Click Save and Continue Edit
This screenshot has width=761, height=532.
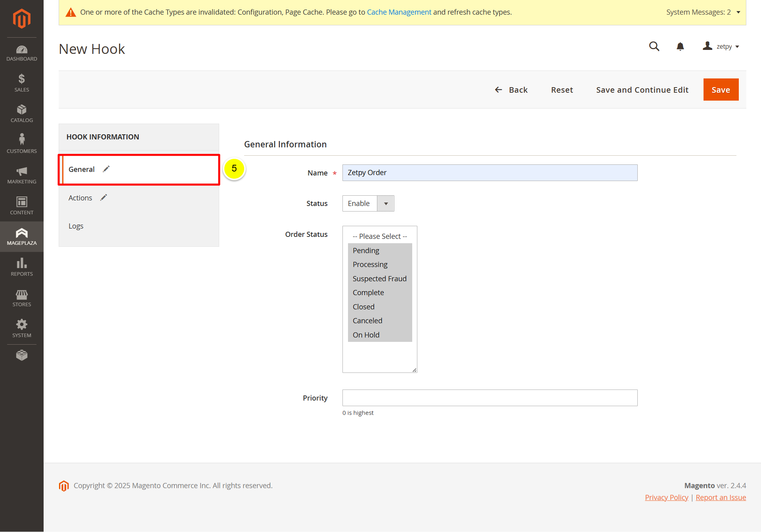(642, 90)
